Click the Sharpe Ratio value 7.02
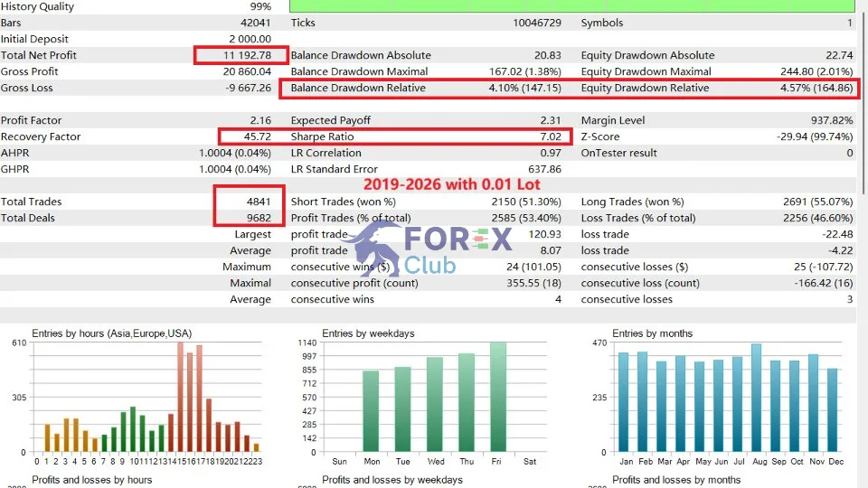 [551, 136]
